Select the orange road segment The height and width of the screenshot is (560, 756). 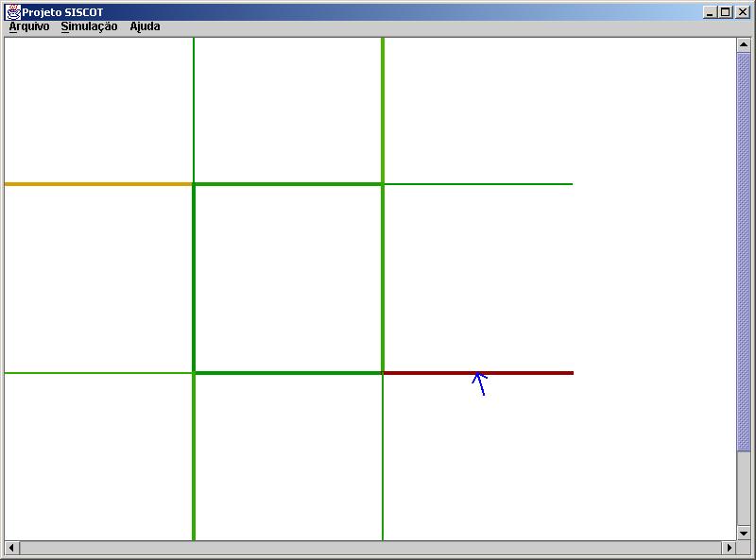(x=98, y=184)
